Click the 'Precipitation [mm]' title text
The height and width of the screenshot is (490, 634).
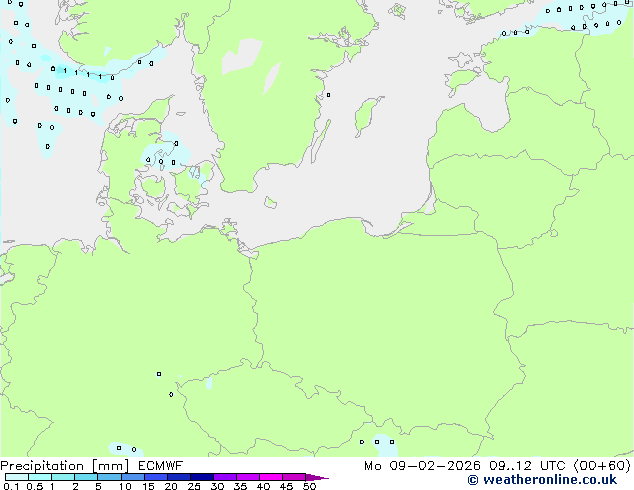65,466
